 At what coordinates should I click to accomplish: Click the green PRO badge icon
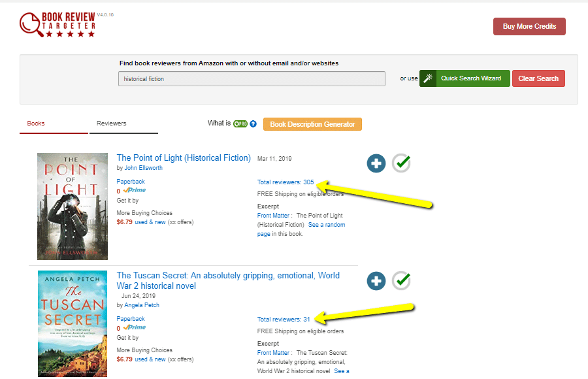coord(240,124)
